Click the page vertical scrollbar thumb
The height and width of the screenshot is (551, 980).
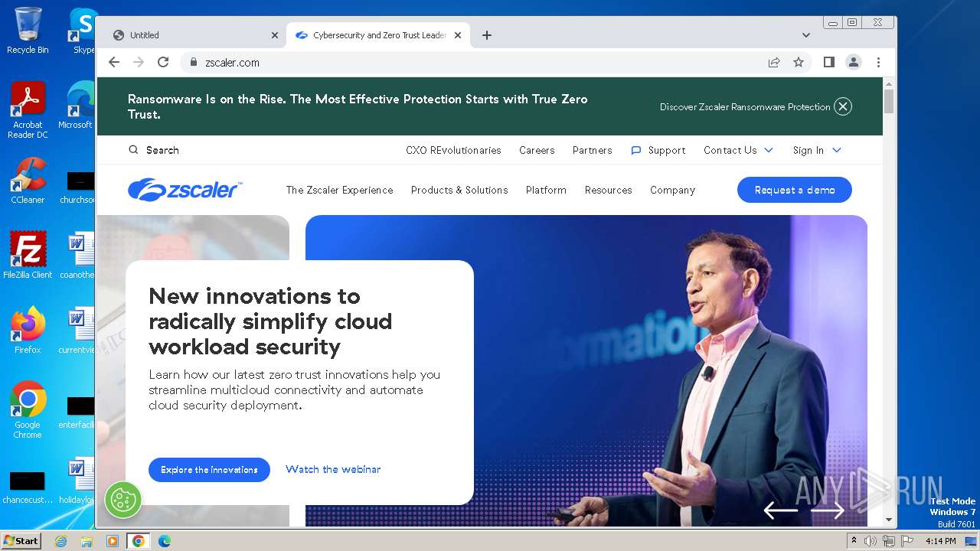click(889, 101)
